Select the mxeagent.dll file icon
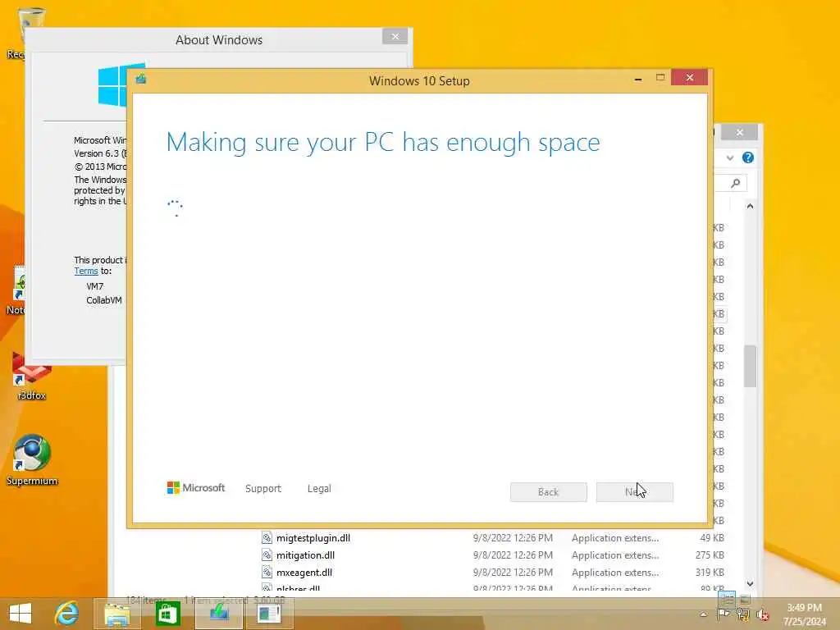 click(x=267, y=572)
